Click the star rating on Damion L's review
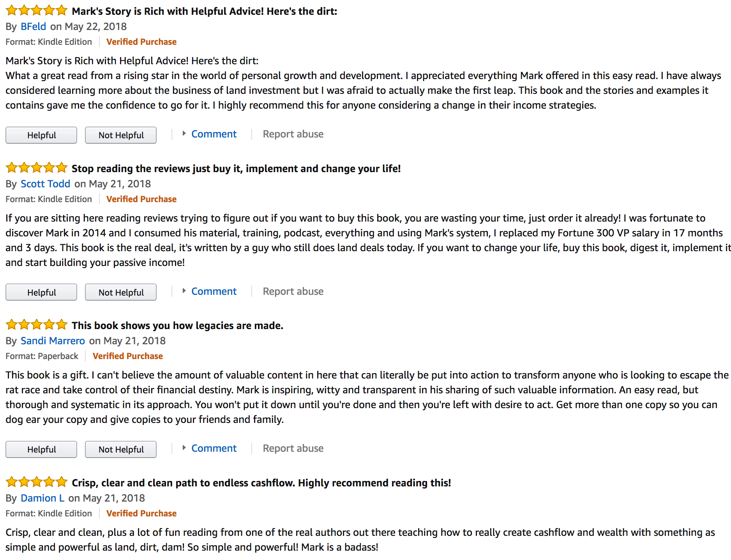 point(37,483)
